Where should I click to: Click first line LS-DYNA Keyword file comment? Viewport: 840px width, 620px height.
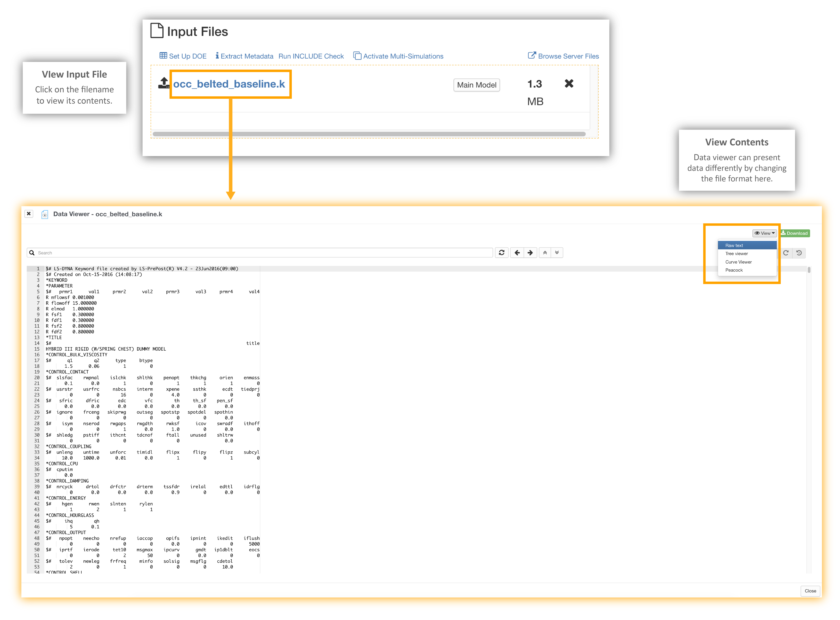click(142, 269)
